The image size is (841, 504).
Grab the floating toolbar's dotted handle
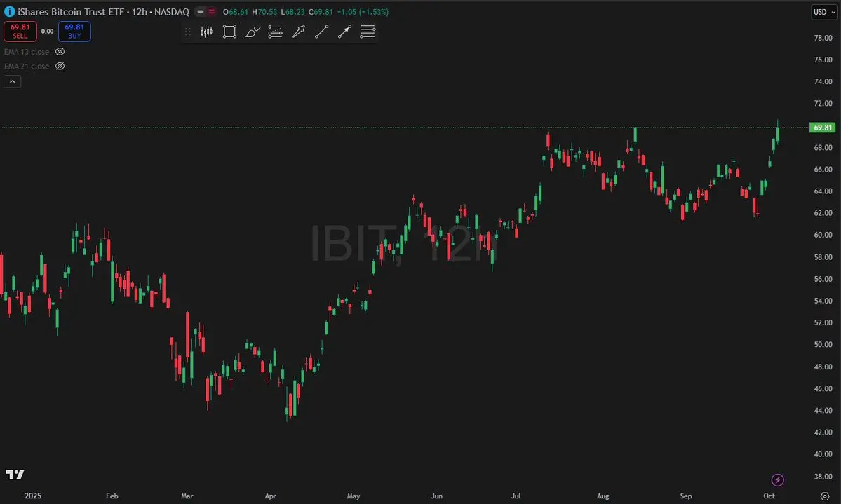click(x=188, y=32)
